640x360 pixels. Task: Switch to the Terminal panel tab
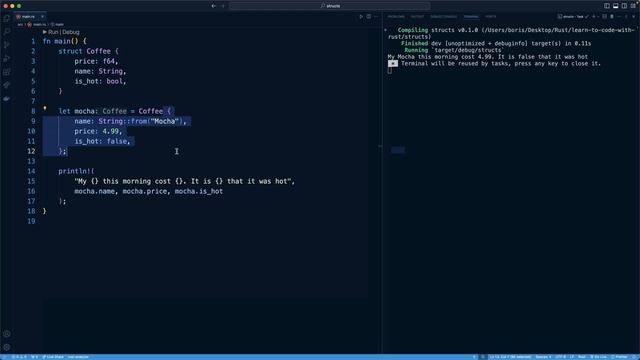coord(471,17)
